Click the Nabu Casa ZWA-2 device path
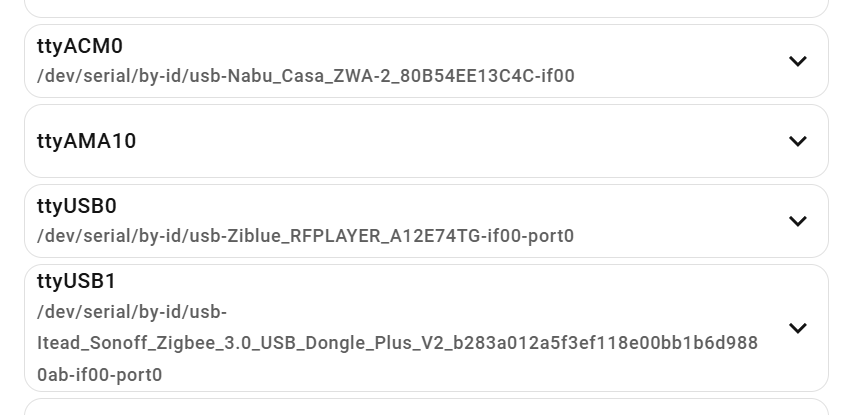This screenshot has height=415, width=851. coord(305,76)
